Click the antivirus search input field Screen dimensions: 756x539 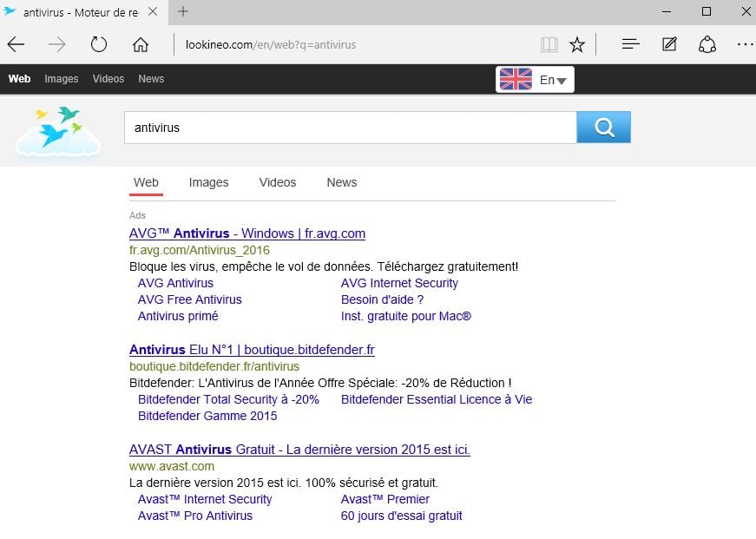tap(350, 128)
